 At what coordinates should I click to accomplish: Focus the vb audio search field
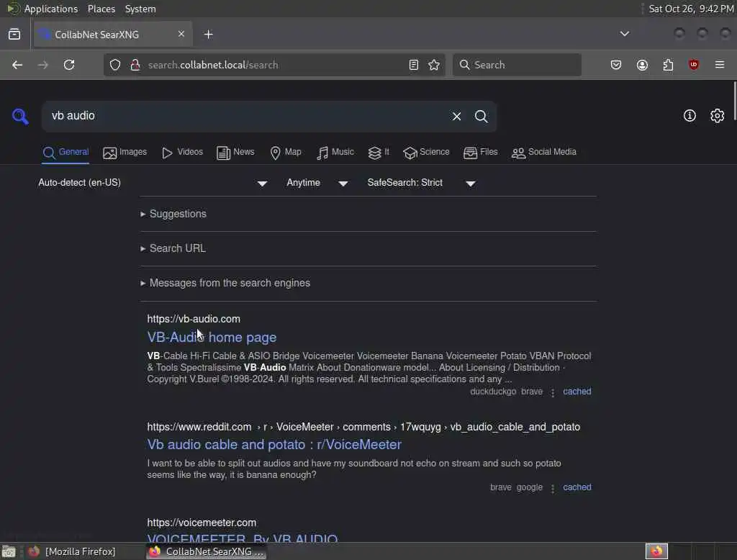[x=245, y=116]
